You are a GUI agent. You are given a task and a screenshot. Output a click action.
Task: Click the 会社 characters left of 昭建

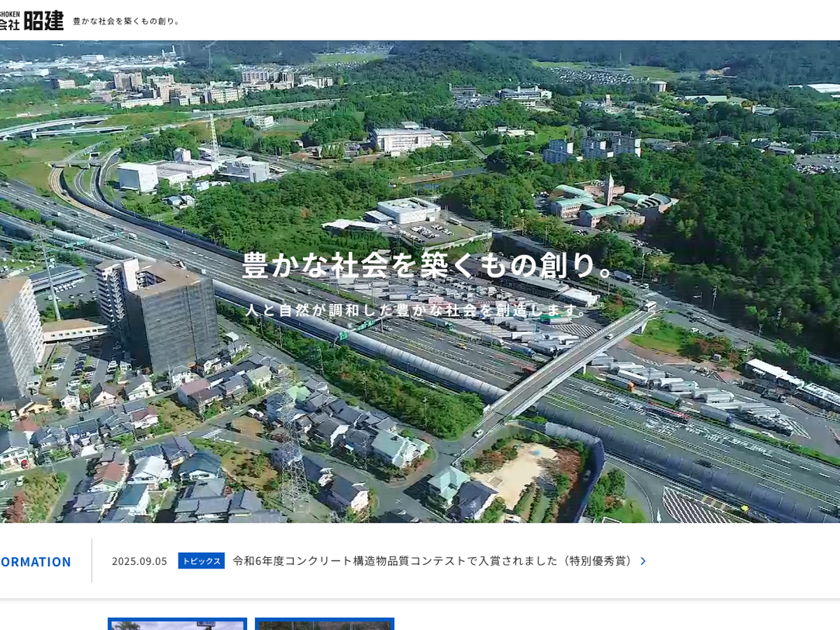click(x=9, y=24)
